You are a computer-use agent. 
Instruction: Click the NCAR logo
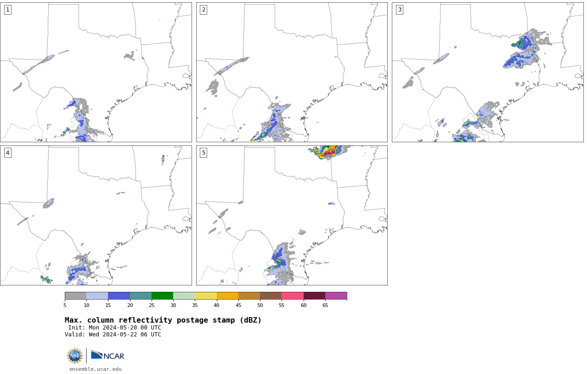point(107,355)
